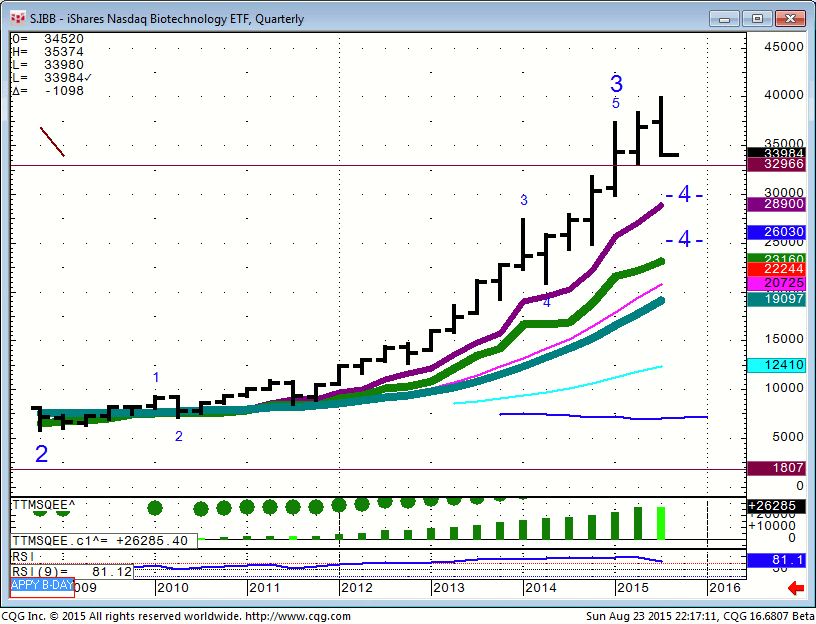816x624 pixels.
Task: Select the Δ= -1098 change value
Action: tap(47, 91)
